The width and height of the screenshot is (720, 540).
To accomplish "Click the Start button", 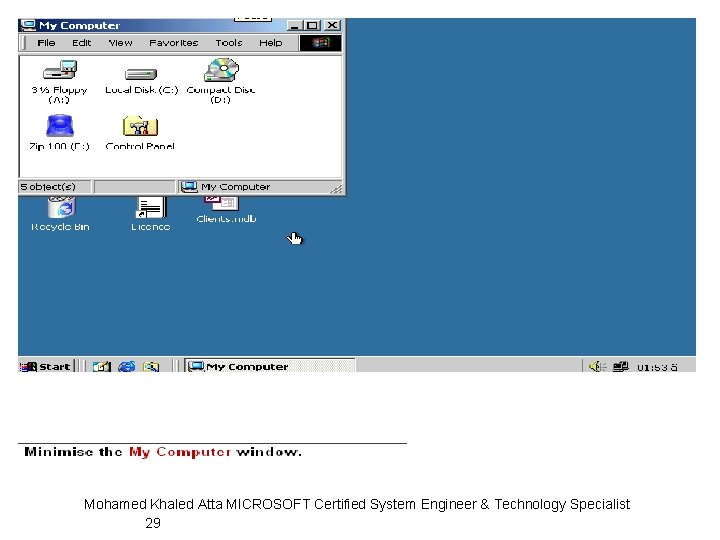I will tap(46, 366).
